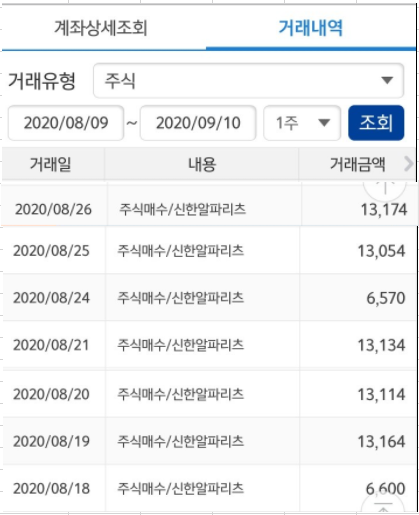Screen dimensions: 419x515
Task: Select the 거래내역 tab
Action: [311, 28]
